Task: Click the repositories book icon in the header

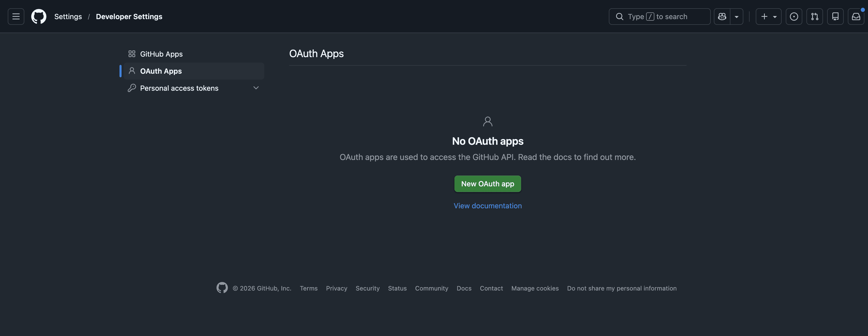Action: (x=835, y=16)
